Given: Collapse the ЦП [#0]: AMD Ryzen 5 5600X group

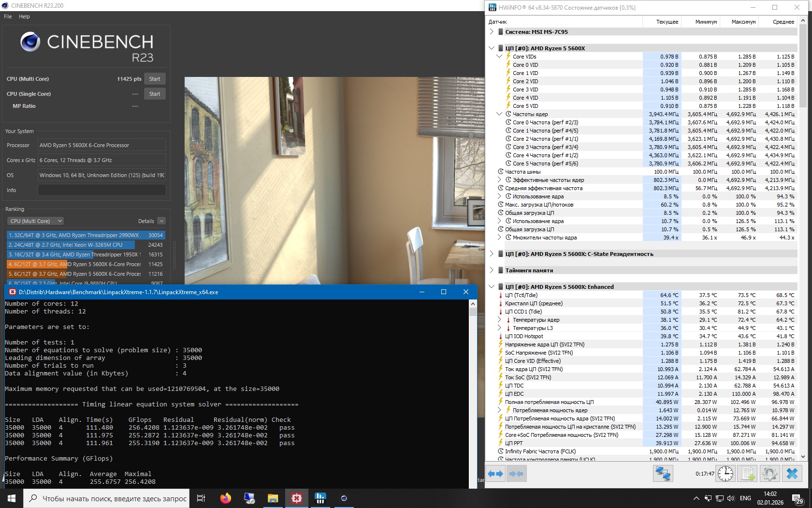Looking at the screenshot, I should coord(492,48).
